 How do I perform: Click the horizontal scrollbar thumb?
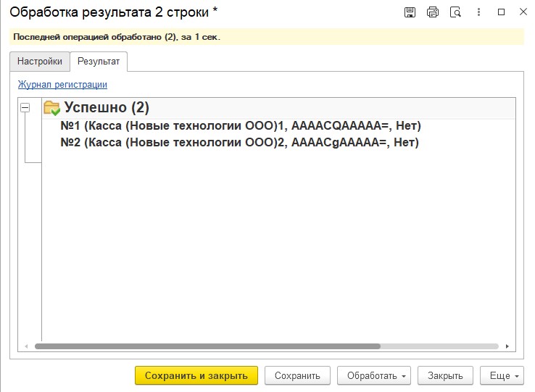207,346
